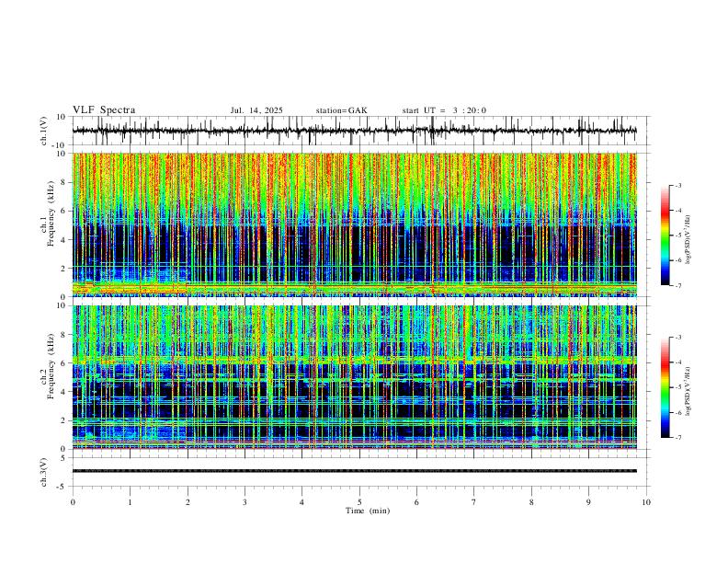Click the 'ch.3(V)' axis label
728x563 pixels.
[x=44, y=473]
